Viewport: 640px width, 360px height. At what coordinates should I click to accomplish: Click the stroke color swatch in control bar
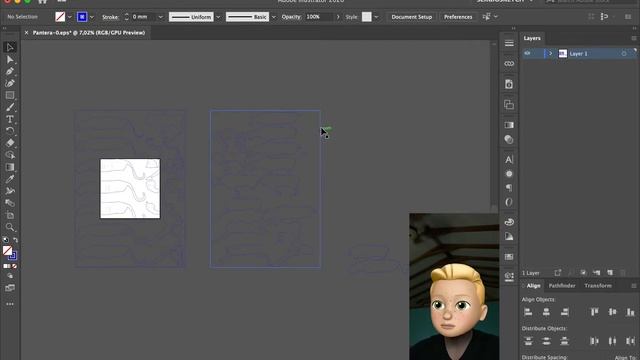tap(82, 17)
